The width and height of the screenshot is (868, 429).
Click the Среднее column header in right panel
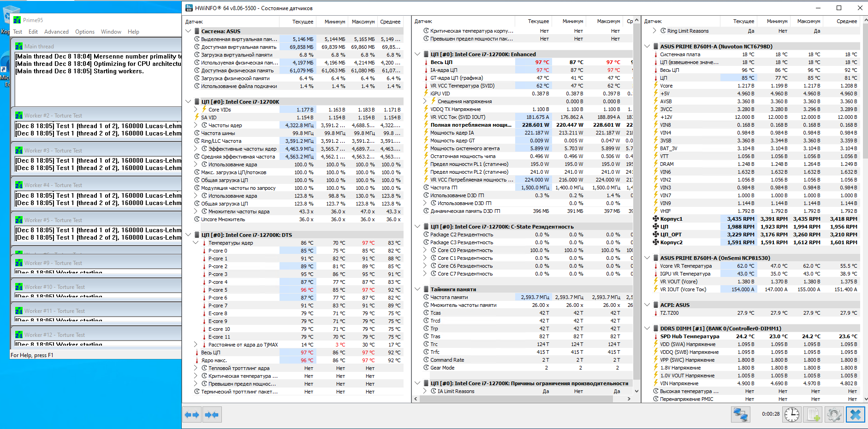pos(843,21)
